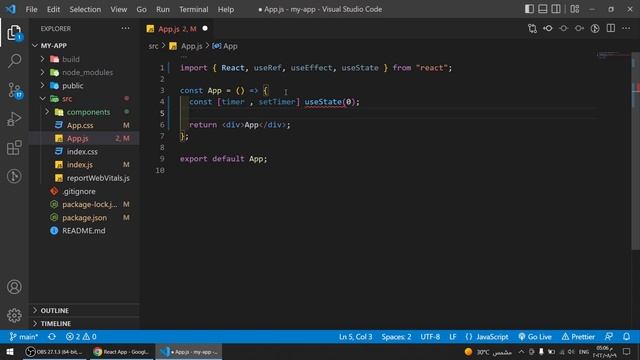Open the Windows Start button

pyautogui.click(x=10, y=351)
